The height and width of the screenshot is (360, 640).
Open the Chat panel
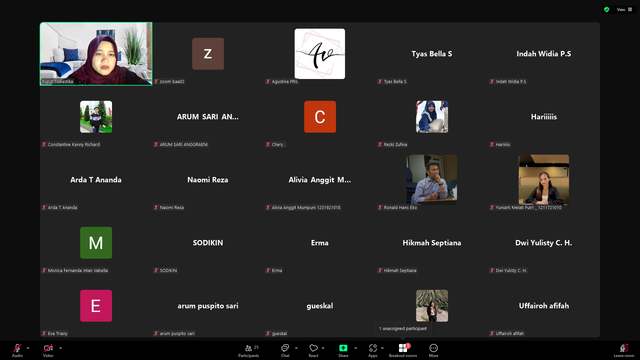click(x=285, y=350)
